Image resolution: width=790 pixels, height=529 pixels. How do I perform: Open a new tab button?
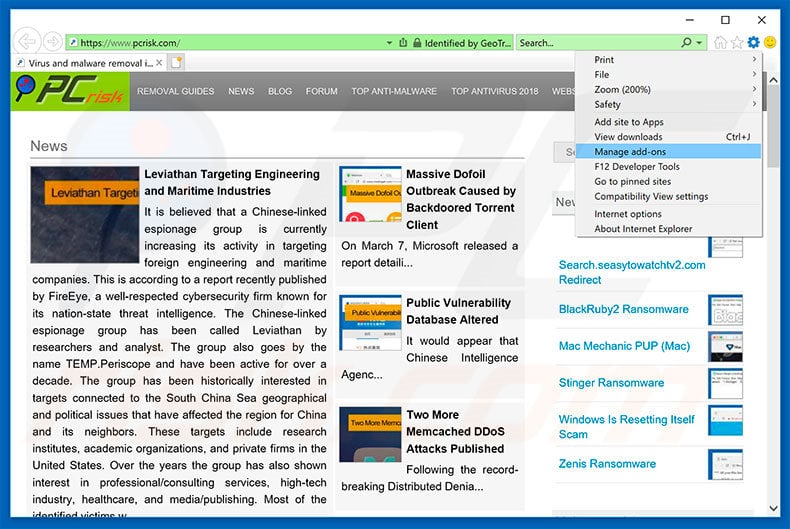pyautogui.click(x=177, y=62)
